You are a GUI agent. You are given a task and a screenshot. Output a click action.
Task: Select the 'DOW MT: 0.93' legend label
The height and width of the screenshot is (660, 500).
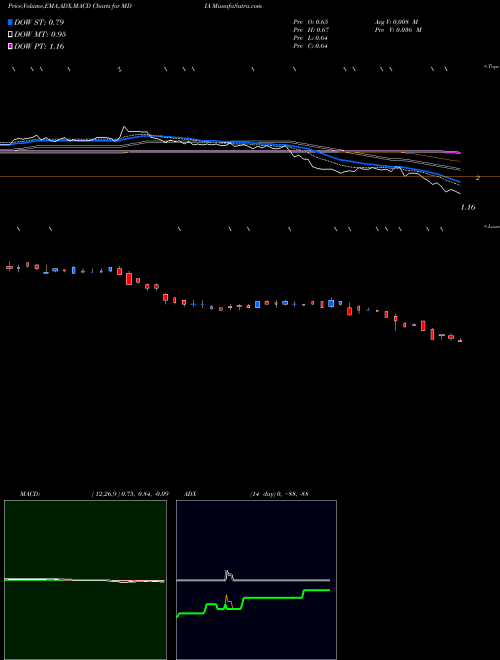point(40,35)
